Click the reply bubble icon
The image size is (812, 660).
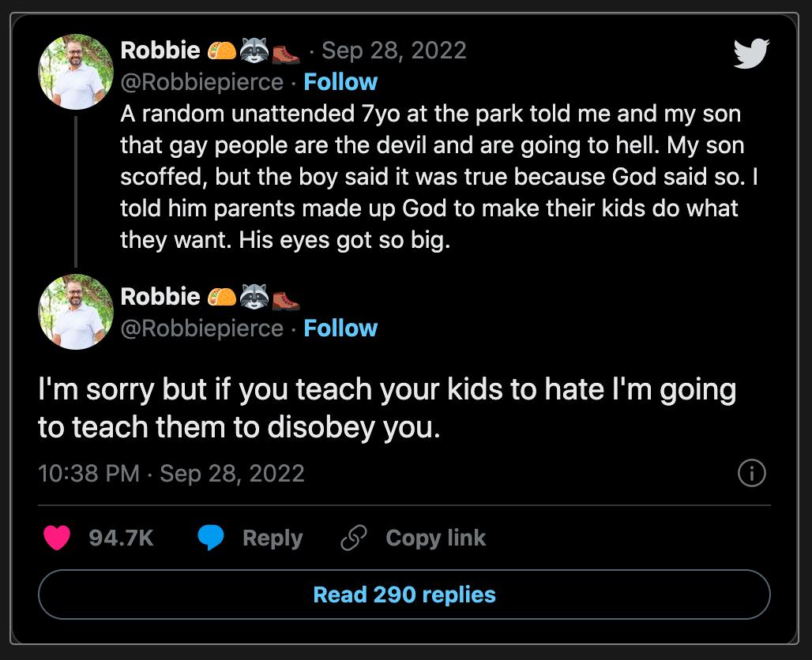209,538
